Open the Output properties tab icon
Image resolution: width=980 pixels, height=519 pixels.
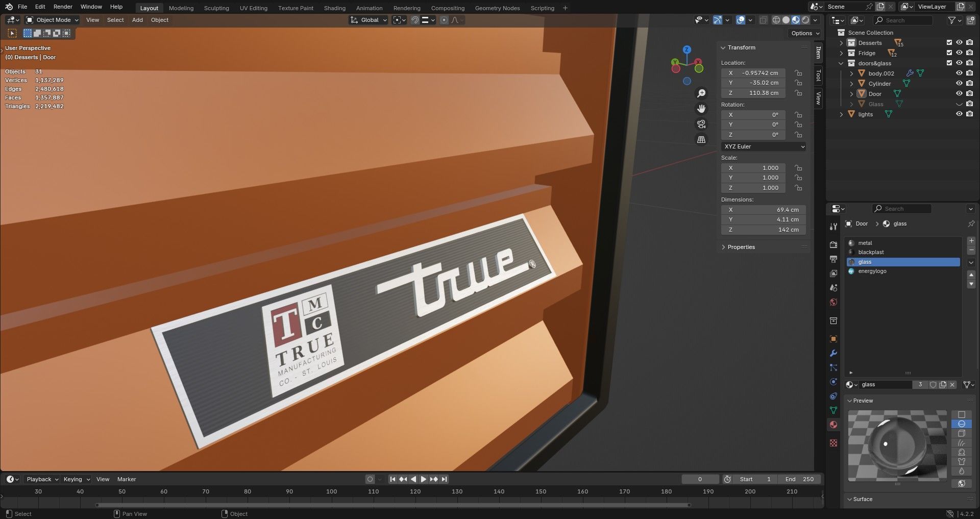pos(834,259)
